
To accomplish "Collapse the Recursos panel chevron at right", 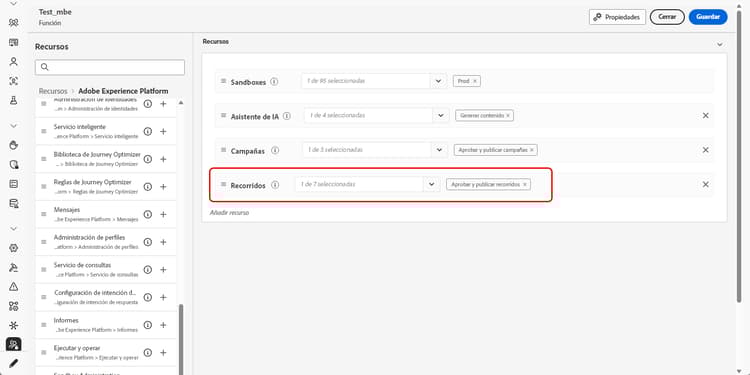I will click(720, 44).
